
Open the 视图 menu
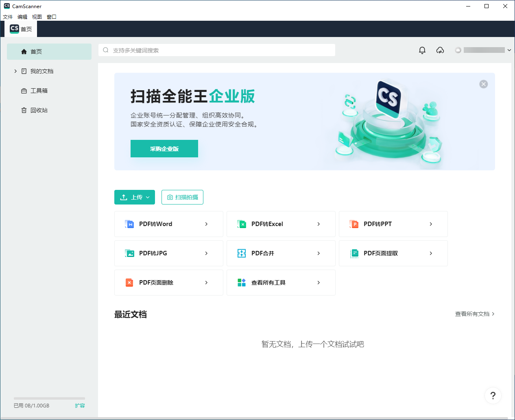(37, 17)
